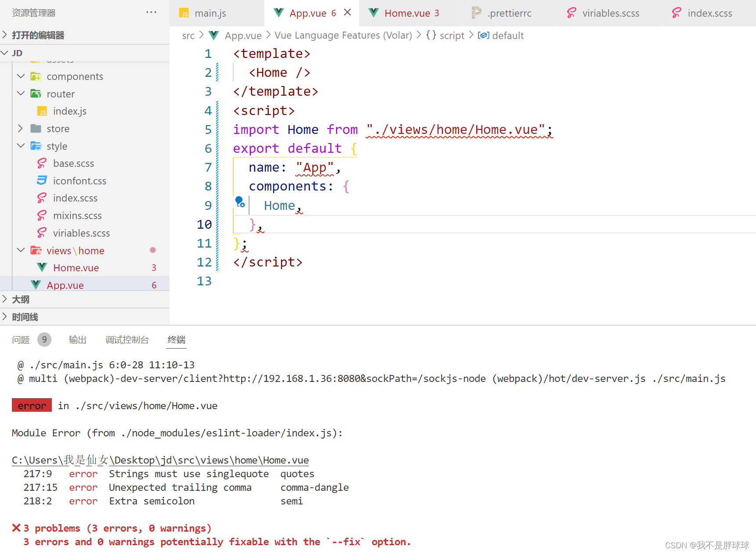Click the Vue icon in the breadcrumb

[214, 35]
